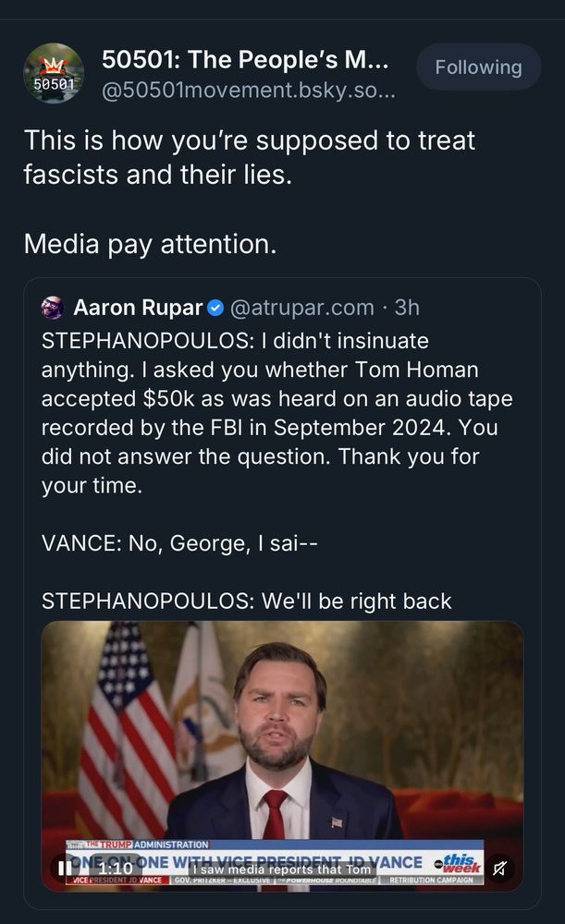
Task: Click Aaron Rupar's small avatar picture
Action: (54, 307)
